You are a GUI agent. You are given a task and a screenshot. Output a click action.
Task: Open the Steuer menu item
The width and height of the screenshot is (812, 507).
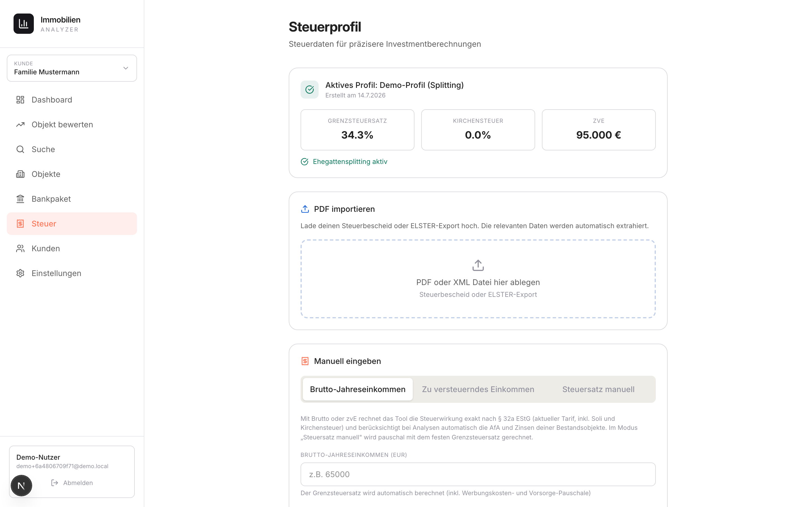point(72,224)
